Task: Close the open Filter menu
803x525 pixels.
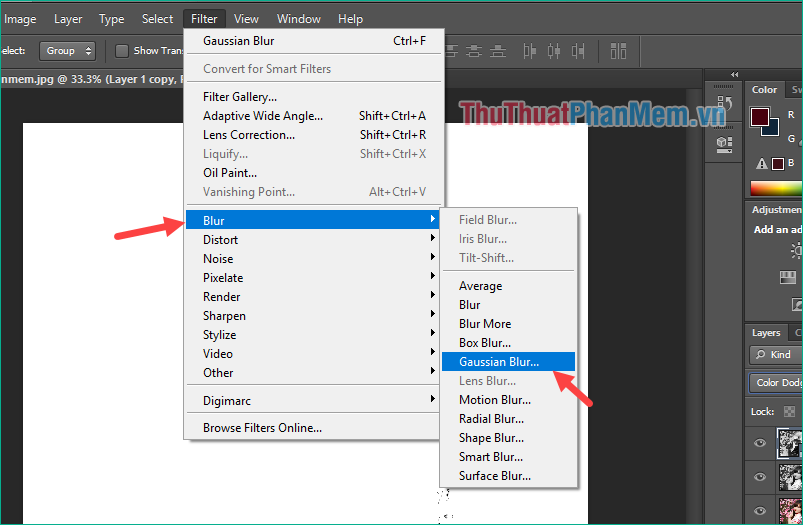Action: click(204, 19)
